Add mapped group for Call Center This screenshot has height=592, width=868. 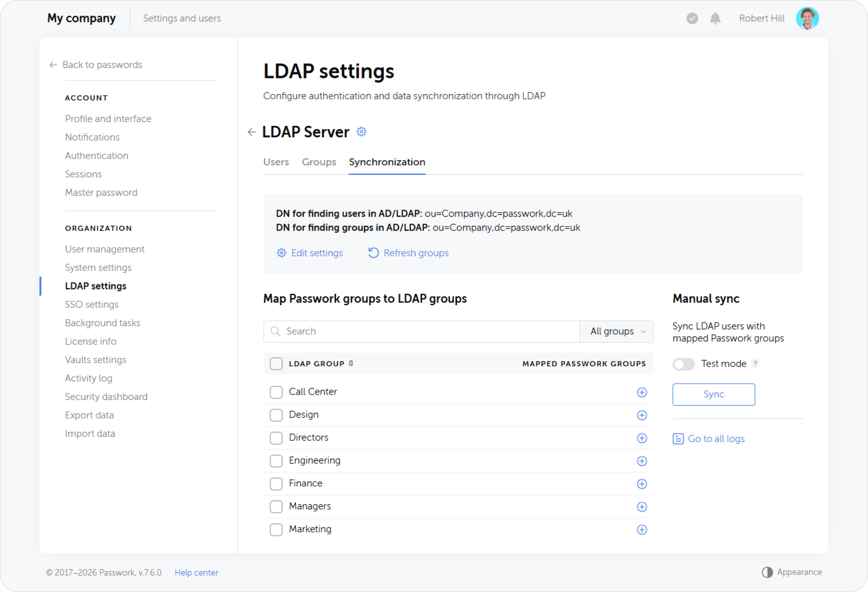[642, 392]
